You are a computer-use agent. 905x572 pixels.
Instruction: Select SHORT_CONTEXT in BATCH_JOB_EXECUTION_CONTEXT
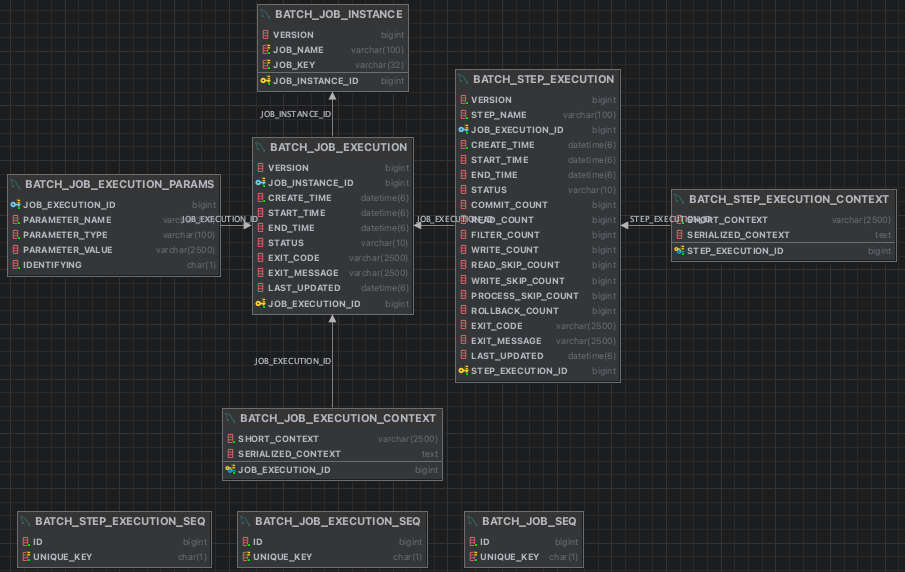click(332, 439)
